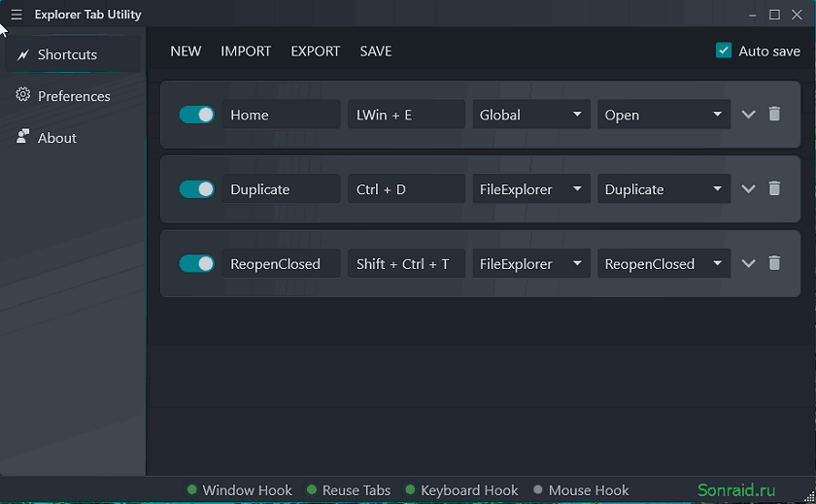Click the SAVE button
Viewport: 816px width, 504px height.
tap(376, 50)
